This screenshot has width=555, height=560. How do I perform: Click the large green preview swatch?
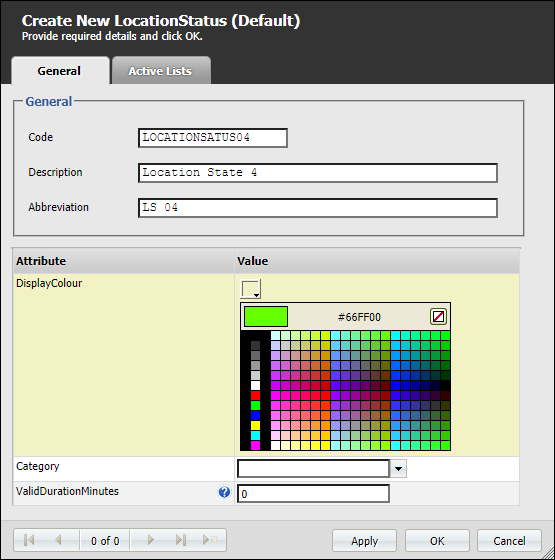coord(266,316)
